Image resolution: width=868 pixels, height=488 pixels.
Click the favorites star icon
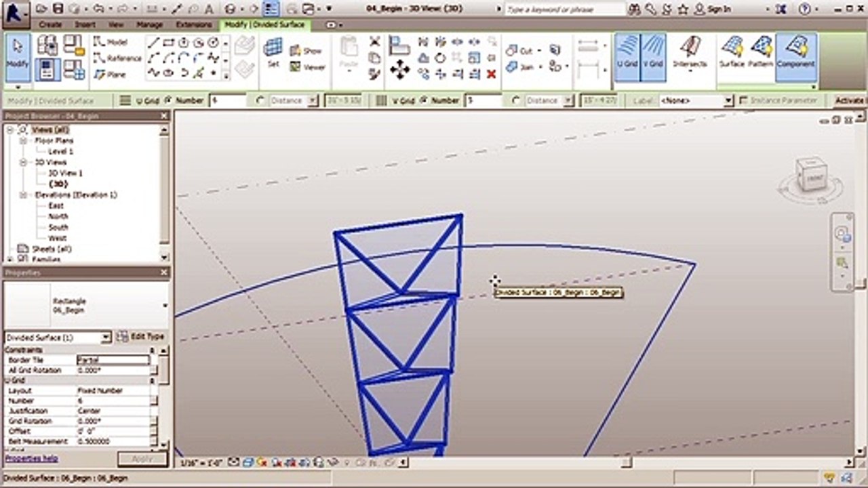[x=683, y=9]
